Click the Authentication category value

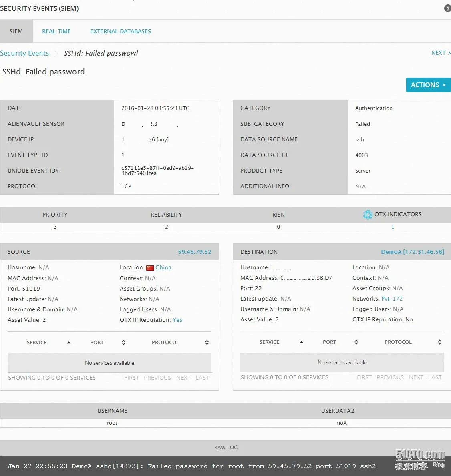pos(374,108)
